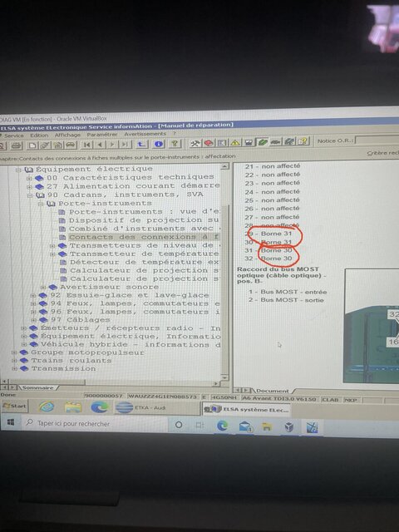Click the yellow warning triangle toolbar icon

234,142
